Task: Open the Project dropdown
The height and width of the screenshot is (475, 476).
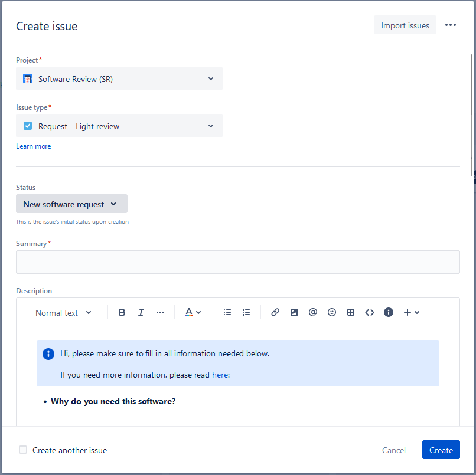Action: tap(119, 78)
